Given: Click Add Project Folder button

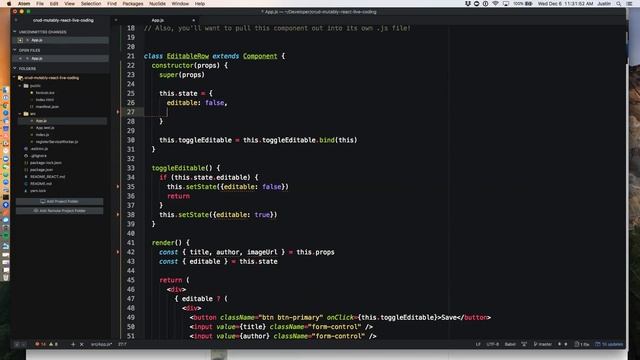Looking at the screenshot, I should point(60,202).
